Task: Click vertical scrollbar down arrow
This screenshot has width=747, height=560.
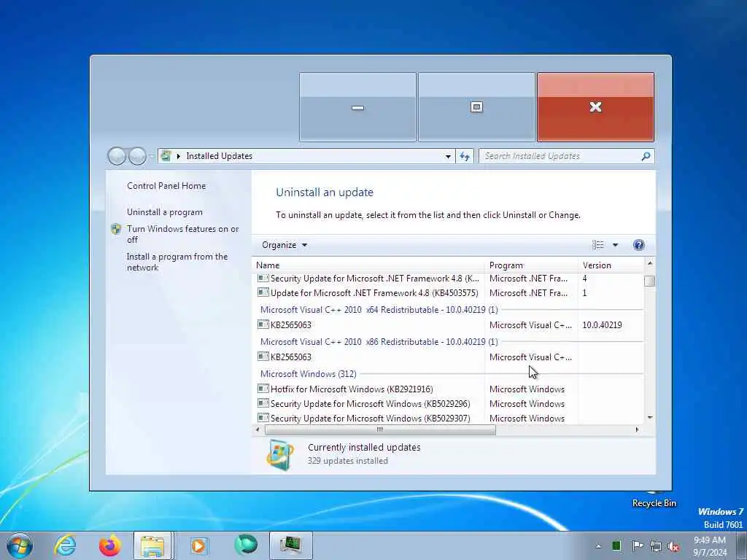Action: [x=650, y=417]
